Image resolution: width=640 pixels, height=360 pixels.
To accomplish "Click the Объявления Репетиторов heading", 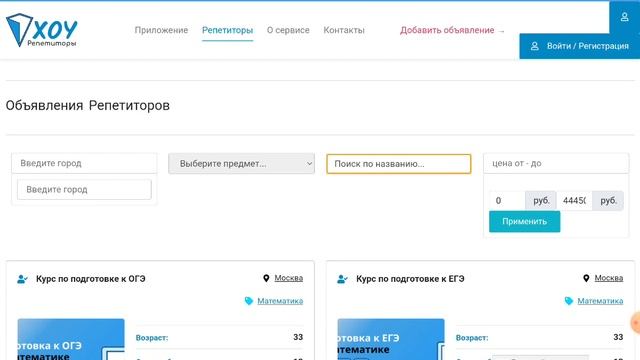I will (88, 105).
